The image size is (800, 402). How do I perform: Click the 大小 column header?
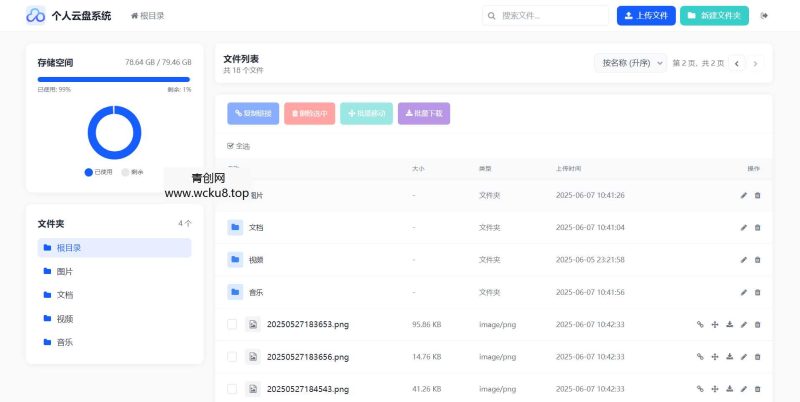[418, 168]
